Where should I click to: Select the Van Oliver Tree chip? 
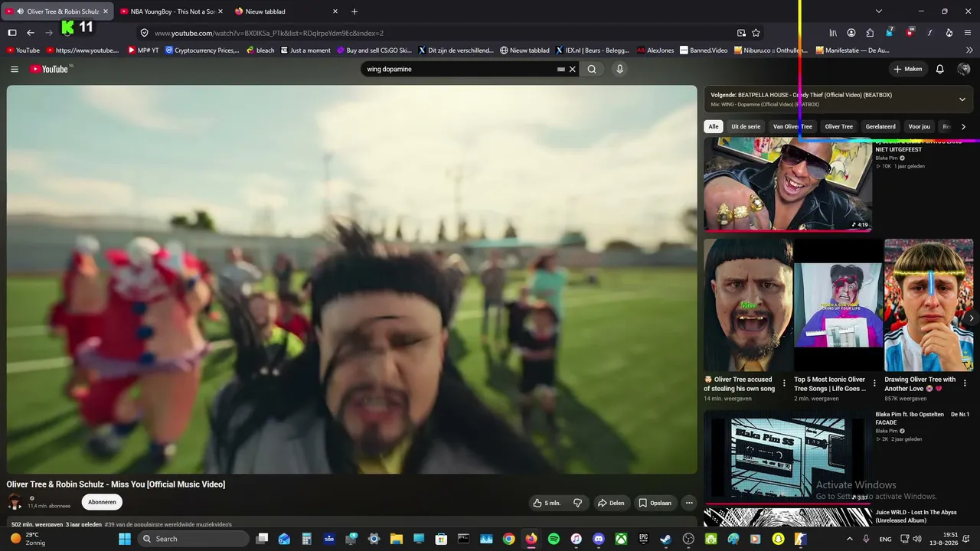(x=792, y=126)
